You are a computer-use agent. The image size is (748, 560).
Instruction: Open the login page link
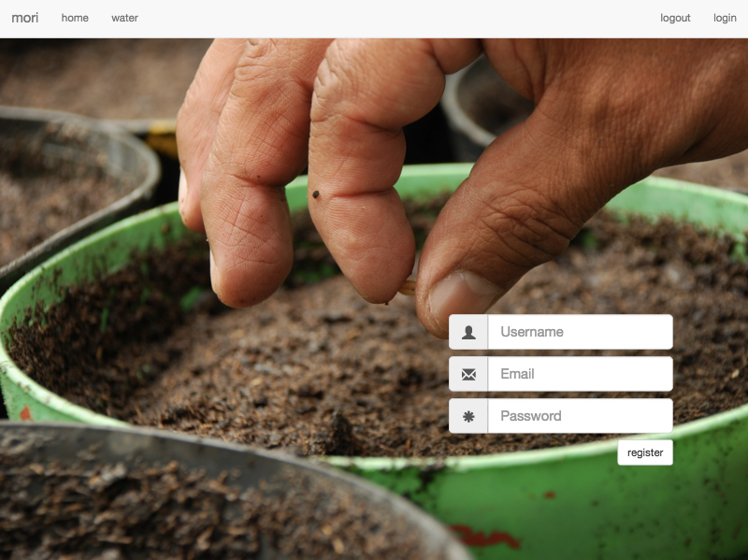[725, 18]
